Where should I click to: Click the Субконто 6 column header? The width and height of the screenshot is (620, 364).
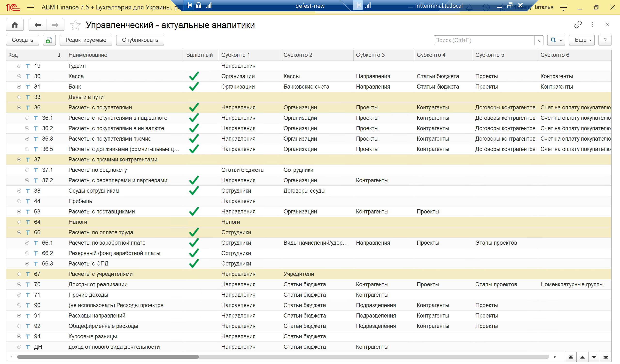click(x=574, y=55)
